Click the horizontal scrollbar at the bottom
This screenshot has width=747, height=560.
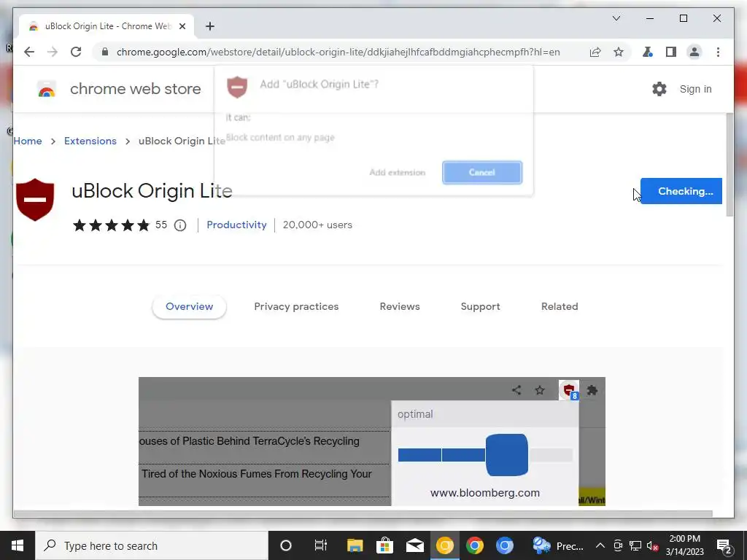tap(363, 514)
